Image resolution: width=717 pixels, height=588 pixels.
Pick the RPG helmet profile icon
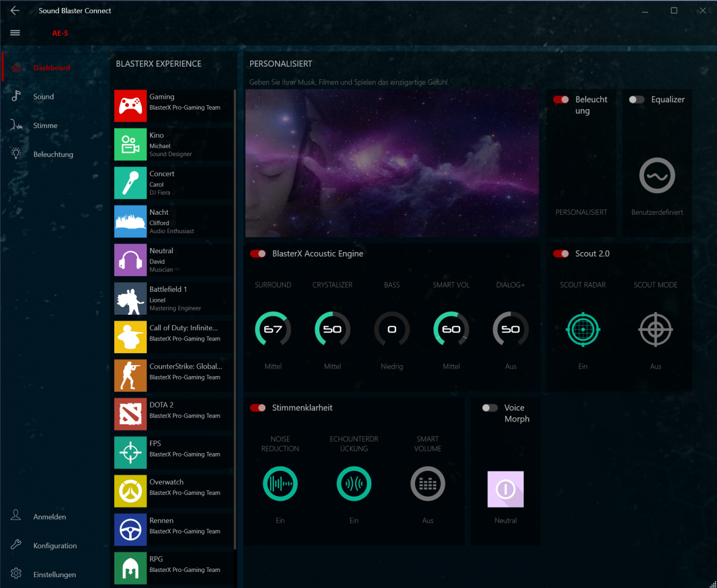[x=130, y=568]
